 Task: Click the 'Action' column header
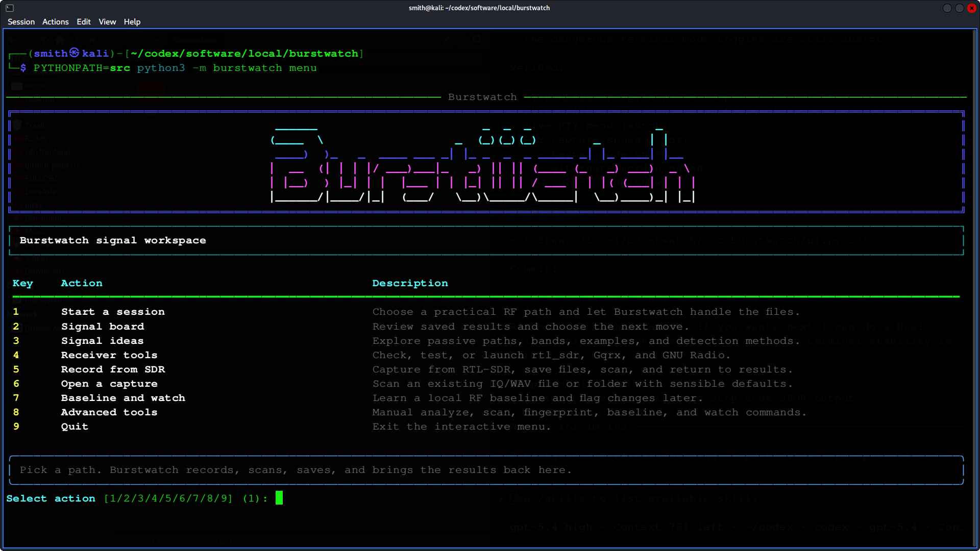tap(82, 283)
